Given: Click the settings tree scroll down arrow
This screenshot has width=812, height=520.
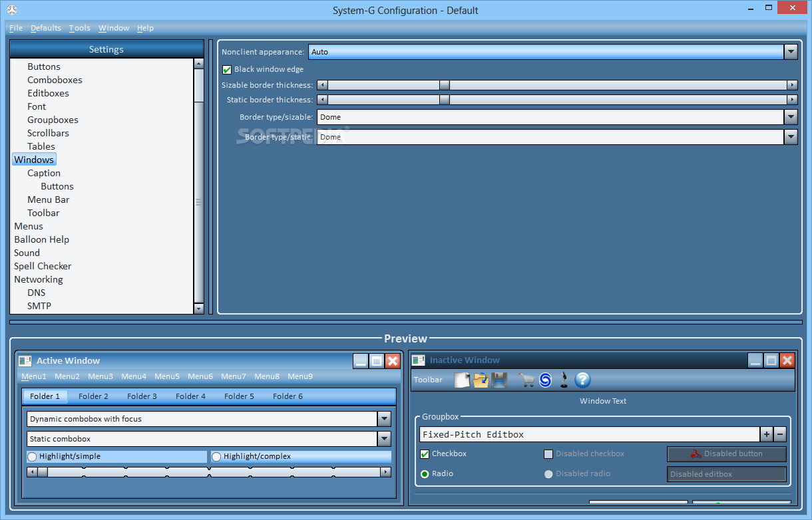Looking at the screenshot, I should 198,309.
